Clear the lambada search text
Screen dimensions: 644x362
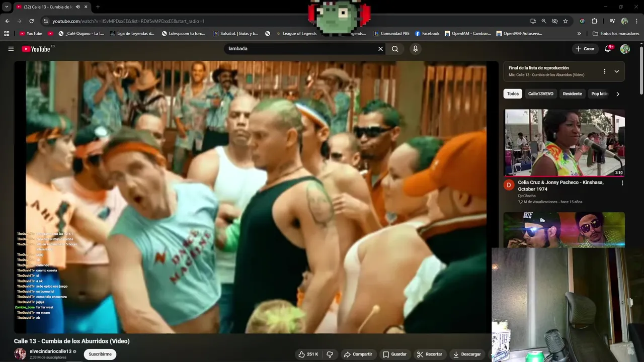[x=381, y=49]
